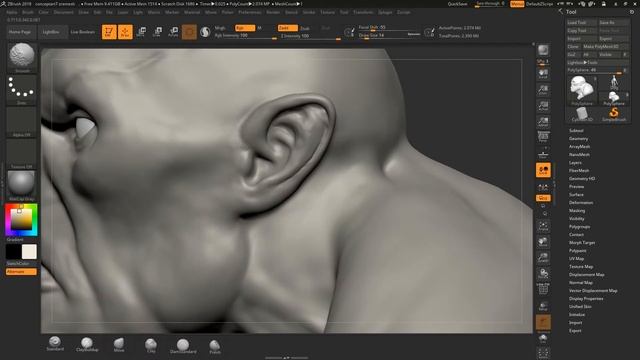Toggle Edit mode

tap(109, 32)
